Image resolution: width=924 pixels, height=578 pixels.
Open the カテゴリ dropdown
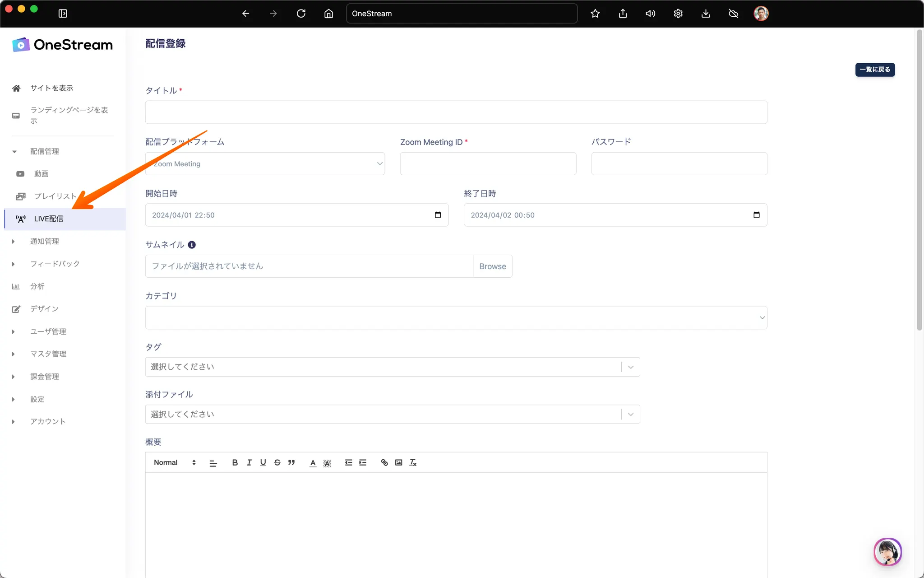point(456,317)
